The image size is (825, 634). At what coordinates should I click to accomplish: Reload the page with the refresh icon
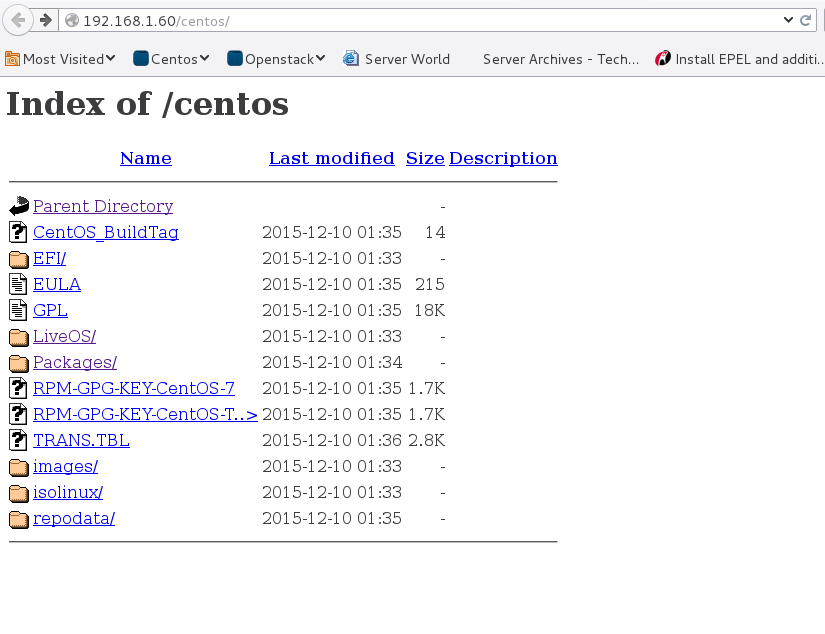pos(805,21)
